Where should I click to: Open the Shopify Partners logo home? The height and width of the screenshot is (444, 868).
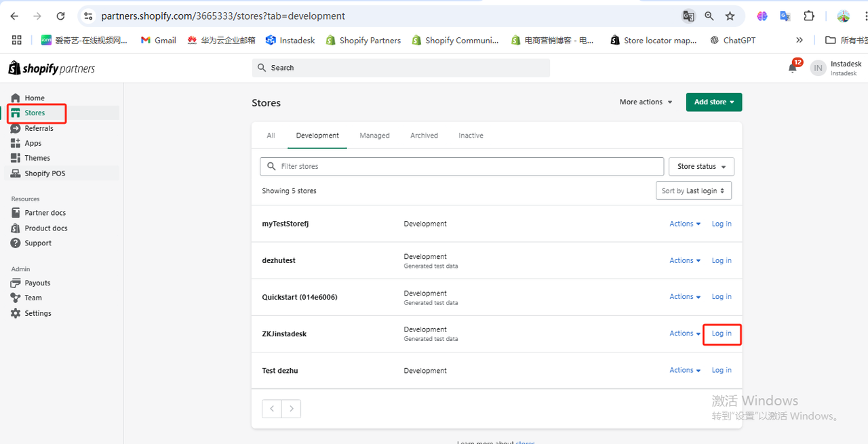point(52,68)
